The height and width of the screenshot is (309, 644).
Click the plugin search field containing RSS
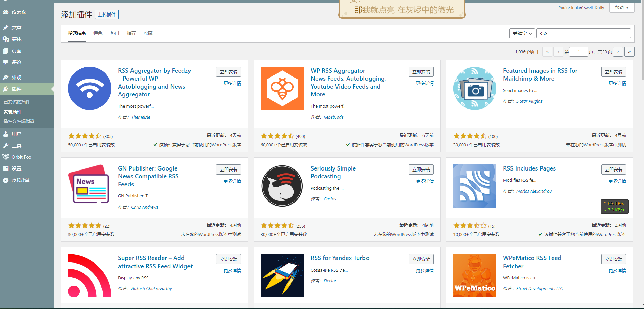coord(583,33)
